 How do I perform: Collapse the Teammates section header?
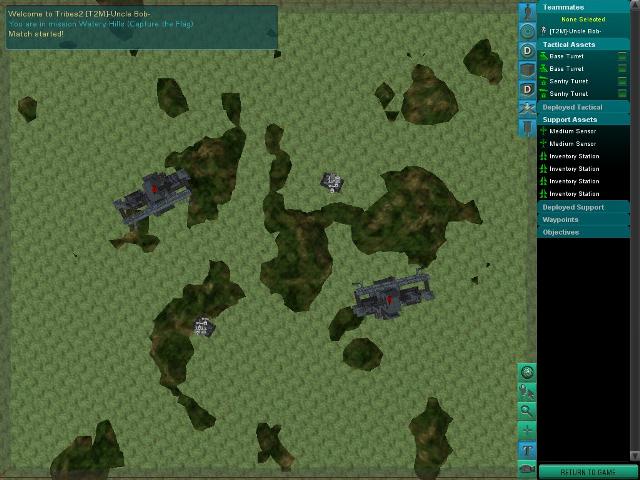(x=583, y=7)
